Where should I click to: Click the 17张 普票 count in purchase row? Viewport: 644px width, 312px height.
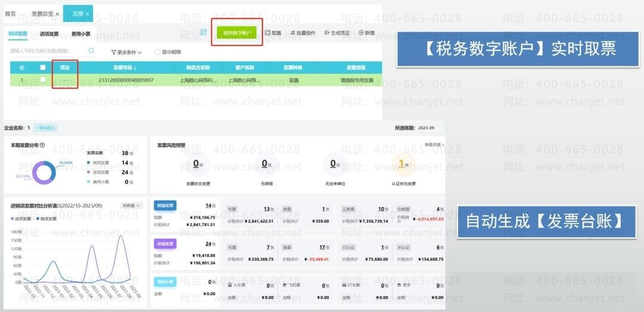[324, 248]
